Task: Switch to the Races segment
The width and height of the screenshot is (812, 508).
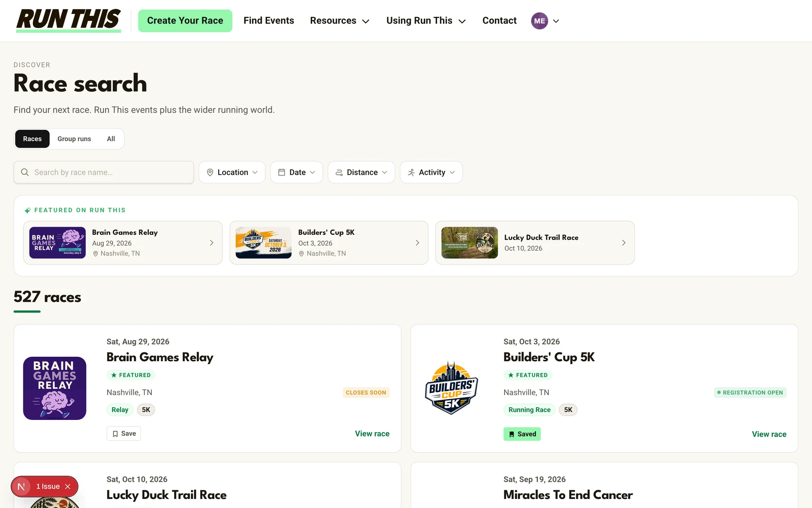Action: (x=32, y=139)
